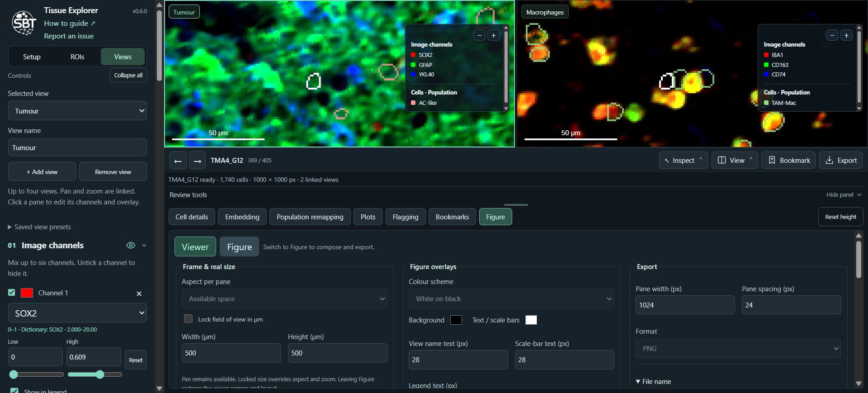Screen dimensions: 868x393
Task: Open the SOX2 channel dropdown
Action: pos(77,313)
